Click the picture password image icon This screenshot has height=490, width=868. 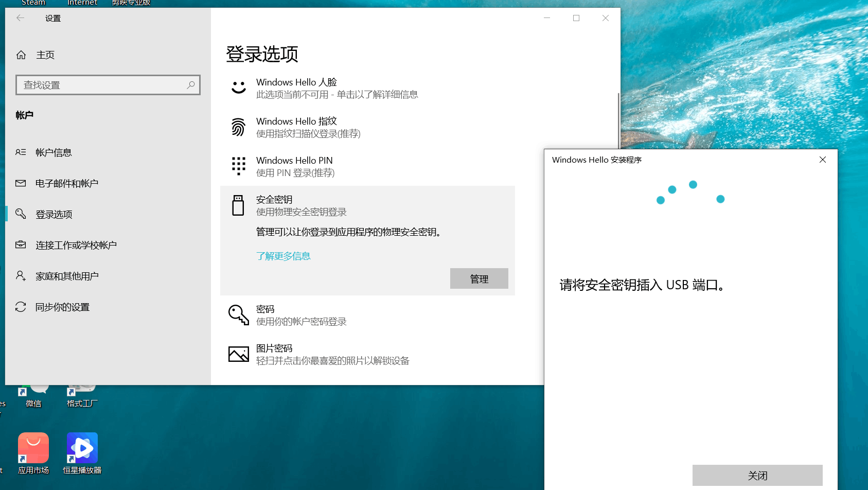pyautogui.click(x=238, y=354)
